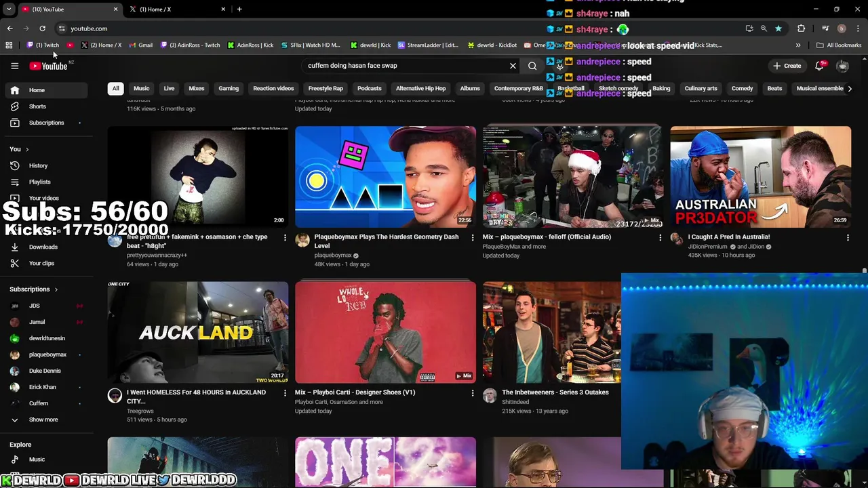Image resolution: width=868 pixels, height=488 pixels.
Task: Select the Comedy filter chip
Action: (742, 88)
